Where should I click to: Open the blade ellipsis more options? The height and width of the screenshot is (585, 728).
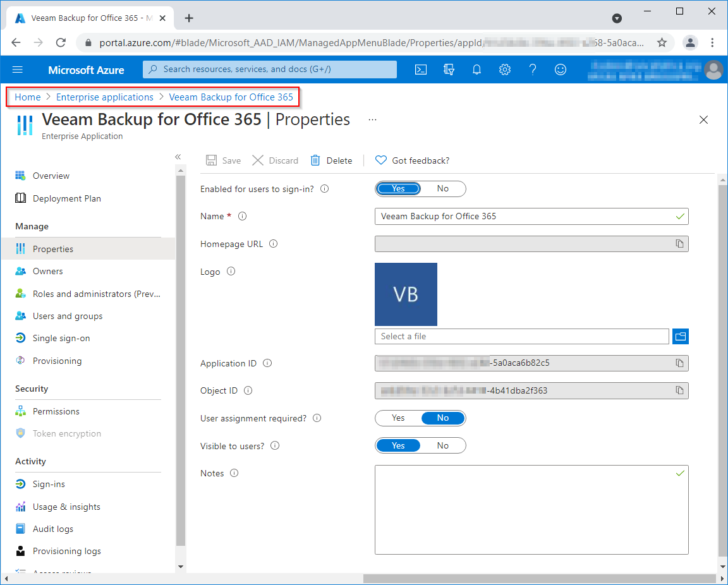[372, 120]
